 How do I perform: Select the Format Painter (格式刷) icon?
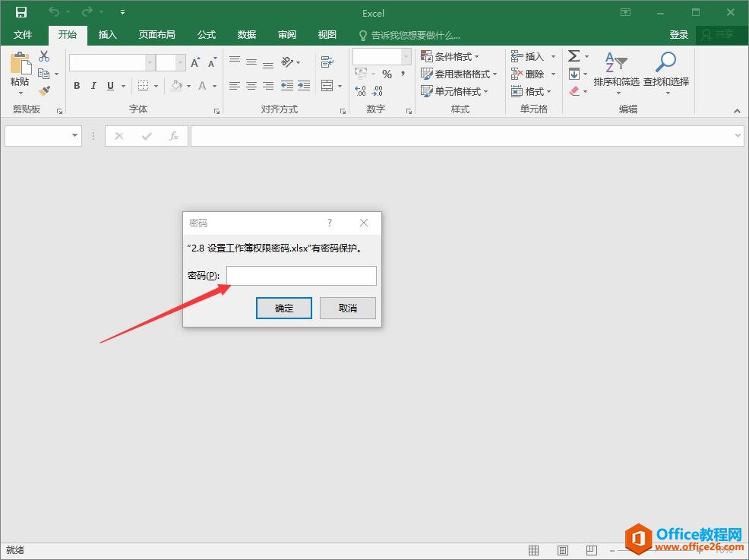[44, 90]
